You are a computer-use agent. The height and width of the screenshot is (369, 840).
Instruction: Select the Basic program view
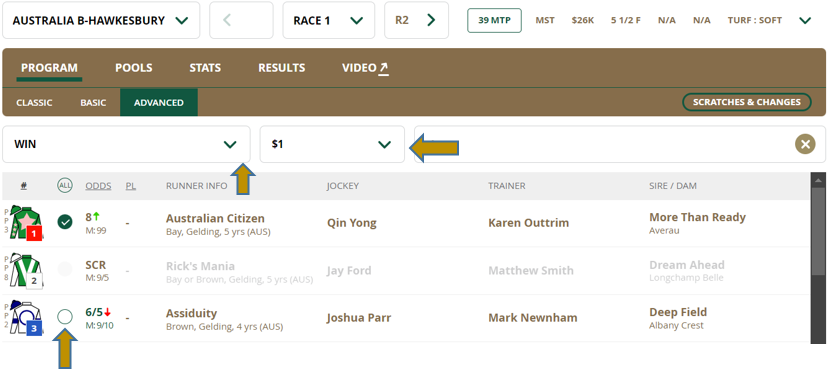click(93, 102)
